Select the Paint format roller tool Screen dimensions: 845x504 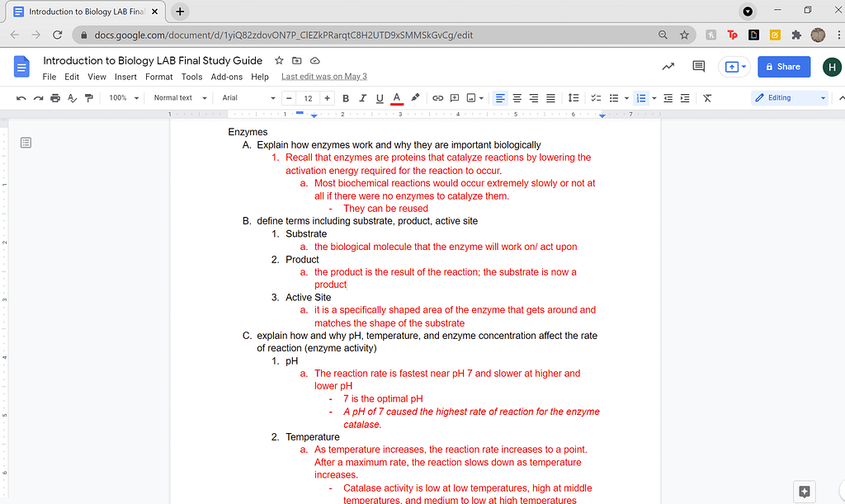click(x=89, y=98)
